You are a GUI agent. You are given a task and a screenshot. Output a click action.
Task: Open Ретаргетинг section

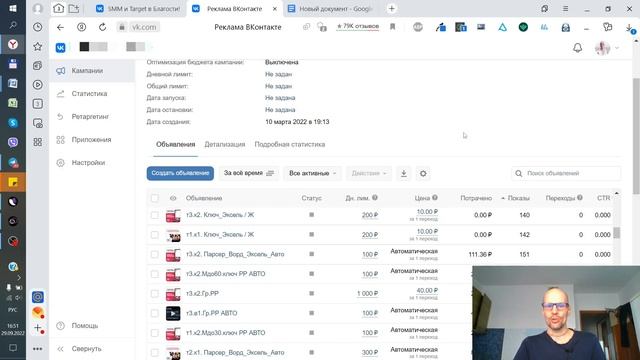click(x=90, y=117)
